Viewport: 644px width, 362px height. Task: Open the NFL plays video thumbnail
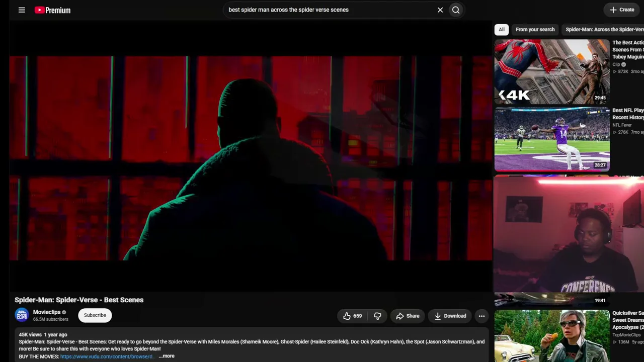(552, 139)
